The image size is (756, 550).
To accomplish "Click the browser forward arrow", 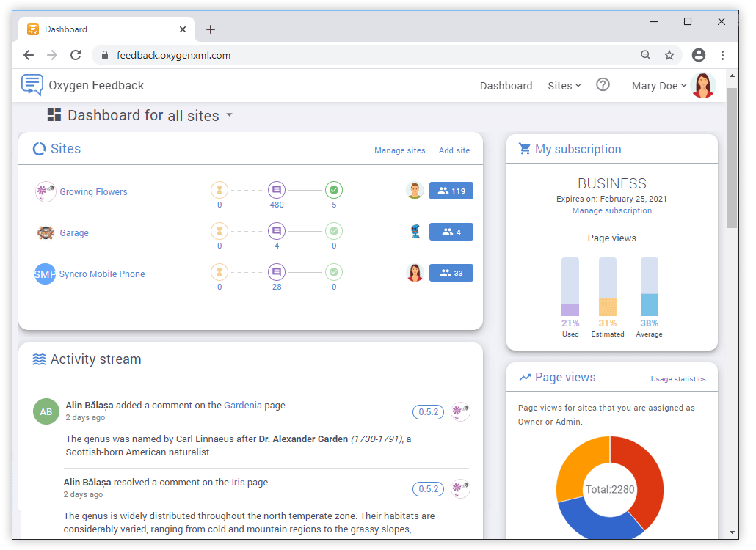I will pos(52,55).
